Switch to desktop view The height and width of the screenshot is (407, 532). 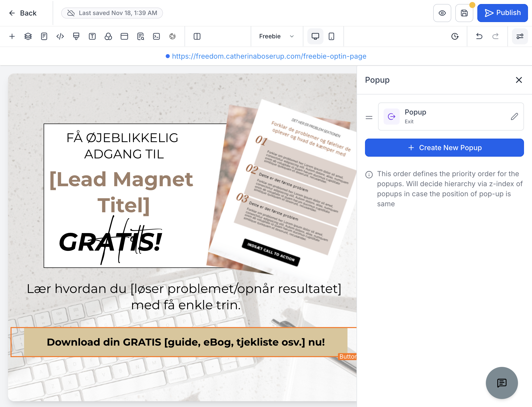pos(315,36)
